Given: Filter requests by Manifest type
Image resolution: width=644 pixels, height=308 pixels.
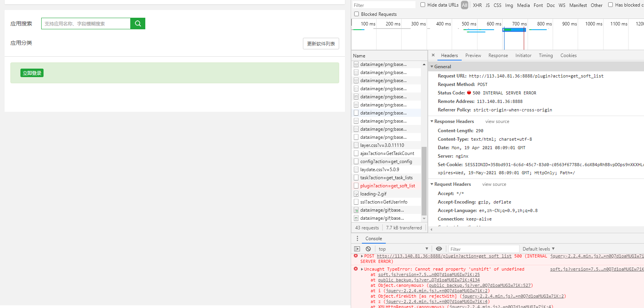Looking at the screenshot, I should click(578, 5).
